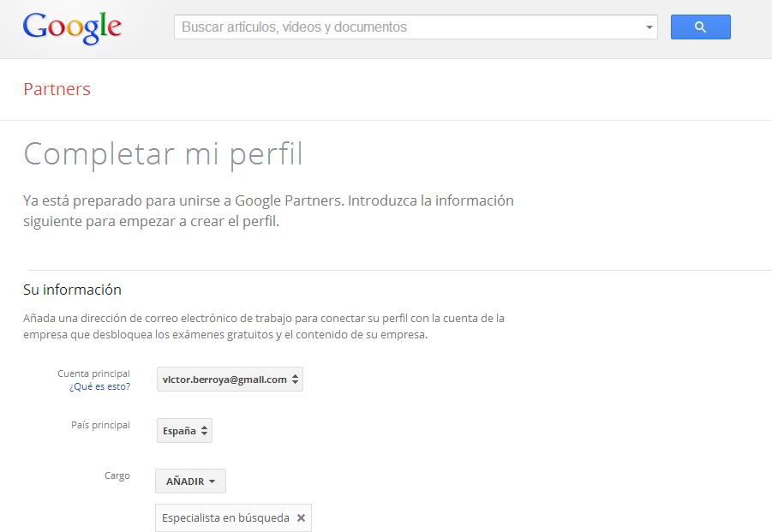Image resolution: width=772 pixels, height=532 pixels.
Task: Click the '¿Qué es esto?' help link
Action: coord(100,387)
